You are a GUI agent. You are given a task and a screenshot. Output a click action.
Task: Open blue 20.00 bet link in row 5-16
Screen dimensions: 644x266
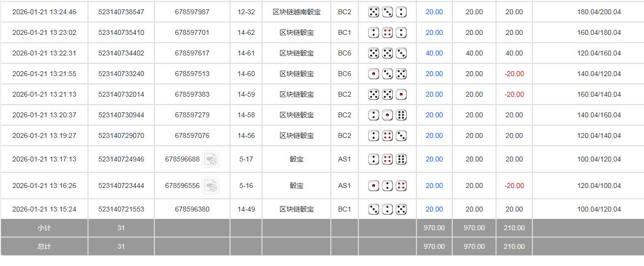pos(434,186)
